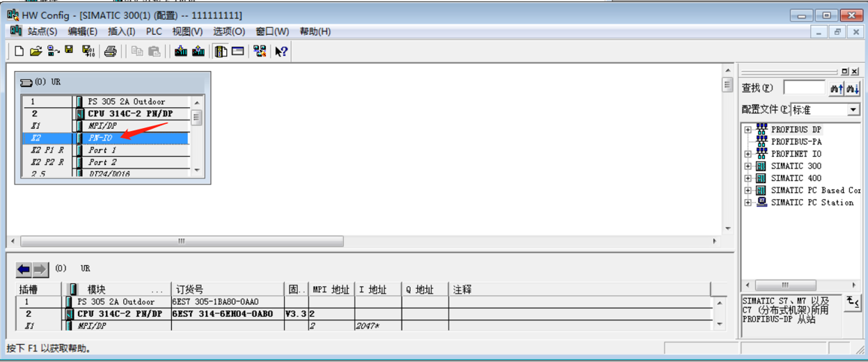Image resolution: width=868 pixels, height=362 pixels.
Task: Open the 站点(S) menu
Action: (42, 31)
